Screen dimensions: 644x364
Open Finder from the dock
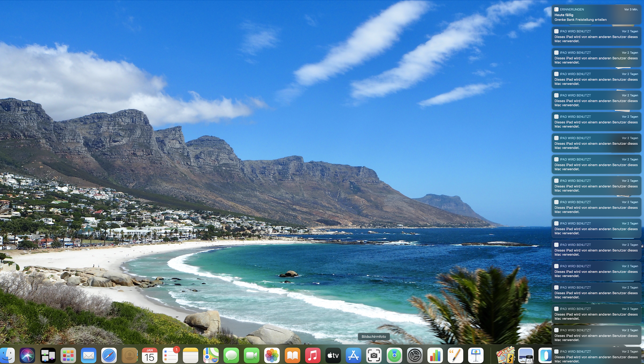(7, 355)
